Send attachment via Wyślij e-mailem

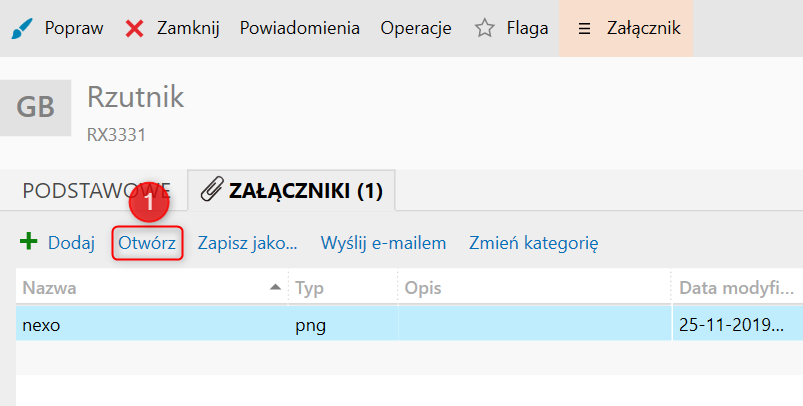(383, 242)
